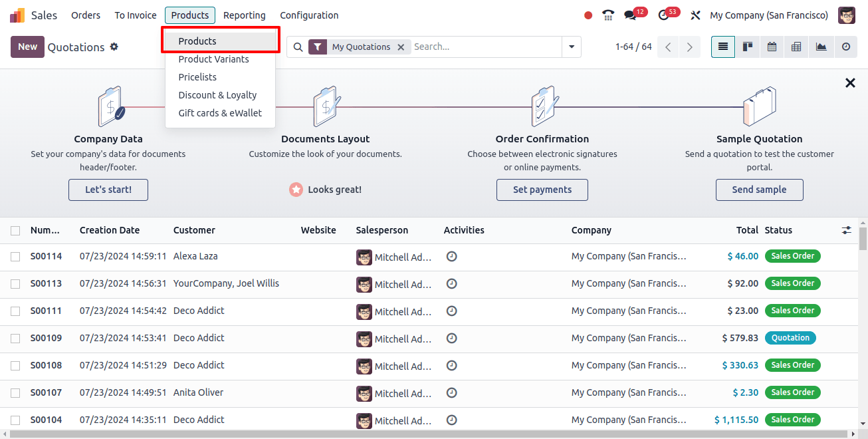
Task: Click the Sales app name link
Action: click(45, 15)
